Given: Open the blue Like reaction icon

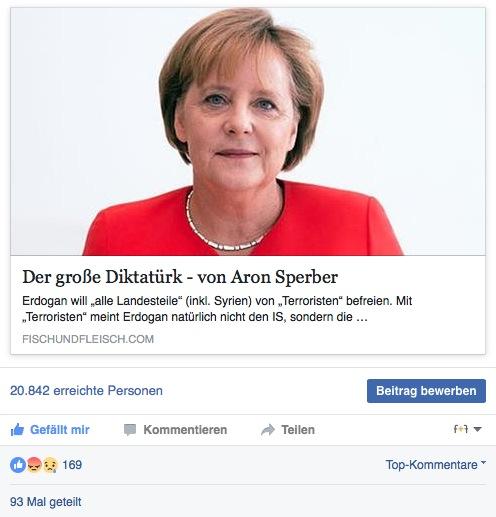Looking at the screenshot, I should click(x=18, y=465).
